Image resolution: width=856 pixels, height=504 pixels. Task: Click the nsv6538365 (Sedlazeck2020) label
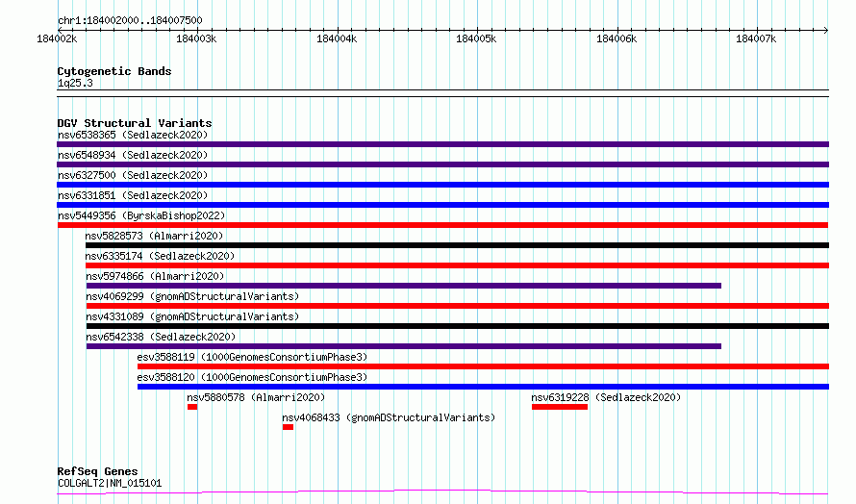point(133,135)
